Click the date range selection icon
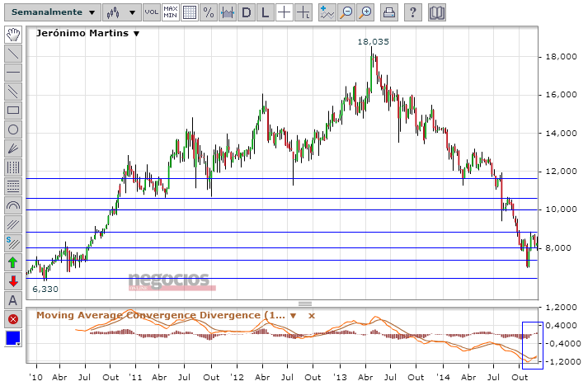 tap(228, 12)
